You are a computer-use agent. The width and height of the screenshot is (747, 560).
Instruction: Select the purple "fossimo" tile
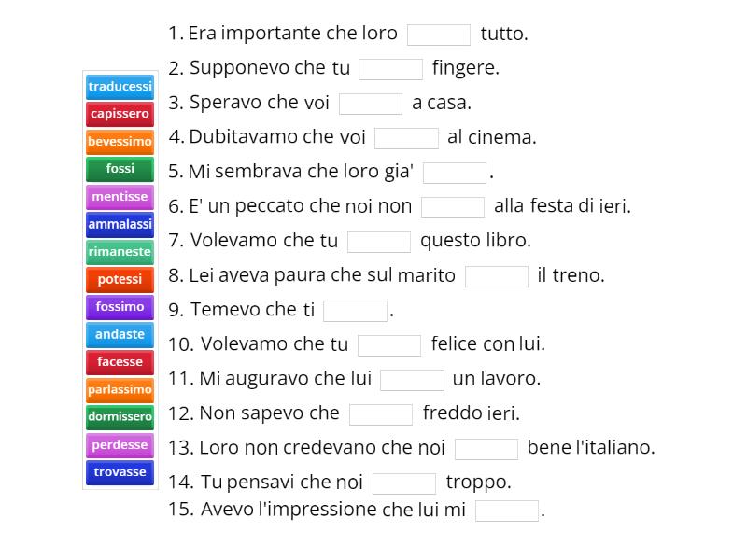(120, 306)
